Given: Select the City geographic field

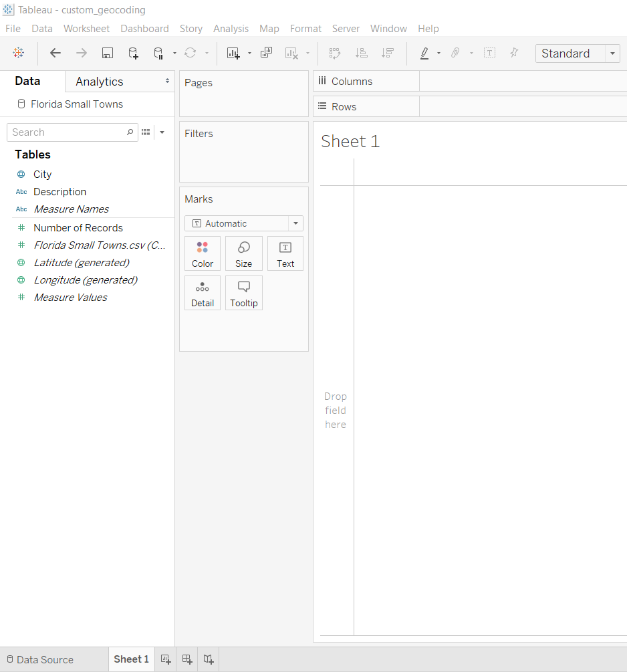Looking at the screenshot, I should 42,175.
